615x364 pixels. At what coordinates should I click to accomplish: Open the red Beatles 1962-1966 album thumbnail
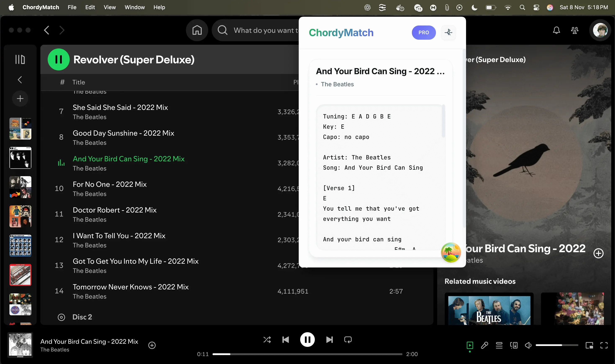(x=20, y=275)
